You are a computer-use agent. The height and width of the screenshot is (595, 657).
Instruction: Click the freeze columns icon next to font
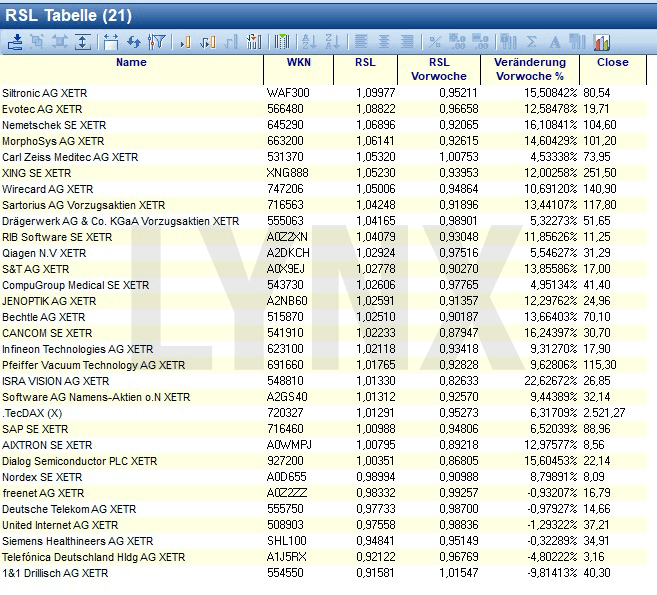(577, 42)
